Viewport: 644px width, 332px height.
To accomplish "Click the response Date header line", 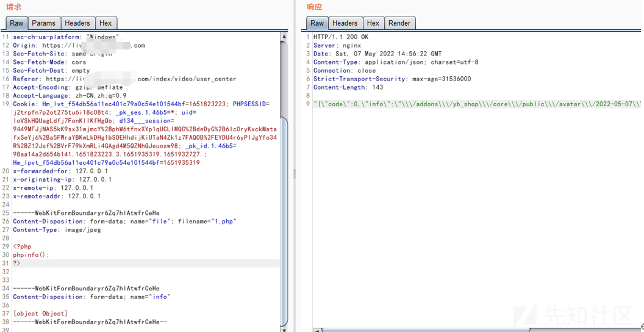I will click(x=377, y=54).
